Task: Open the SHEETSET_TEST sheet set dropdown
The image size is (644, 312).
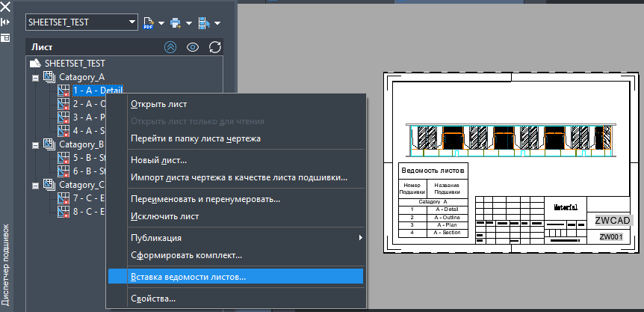Action: tap(132, 22)
